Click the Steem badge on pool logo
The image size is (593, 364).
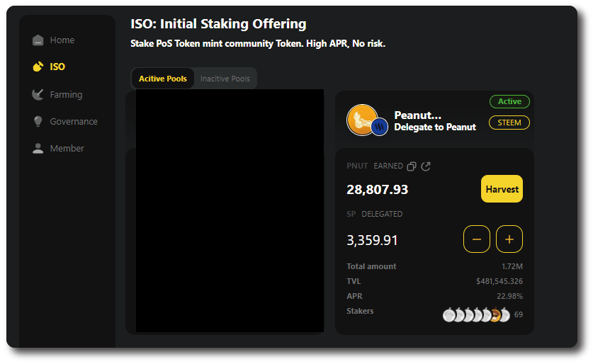click(380, 127)
